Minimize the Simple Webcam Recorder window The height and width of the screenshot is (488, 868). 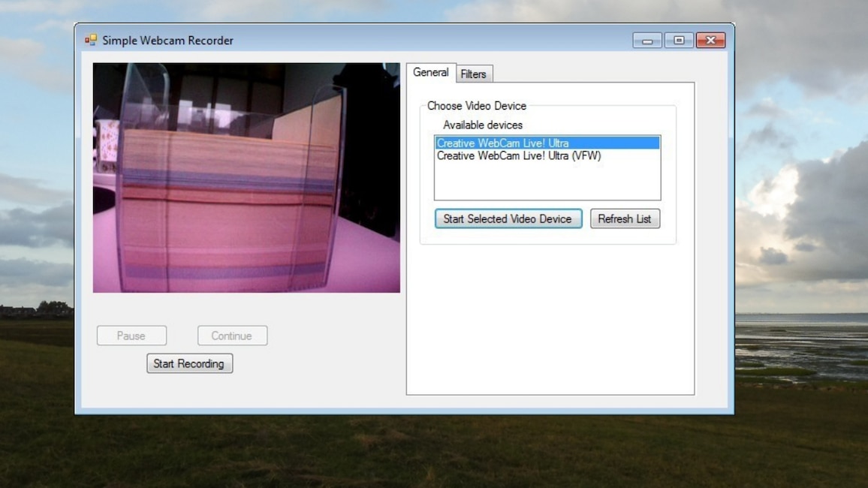pos(646,40)
